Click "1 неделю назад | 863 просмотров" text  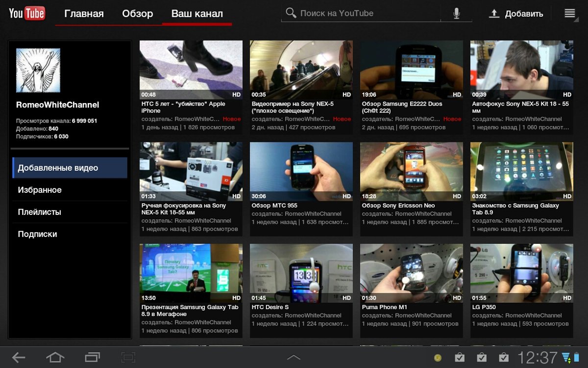tap(190, 229)
